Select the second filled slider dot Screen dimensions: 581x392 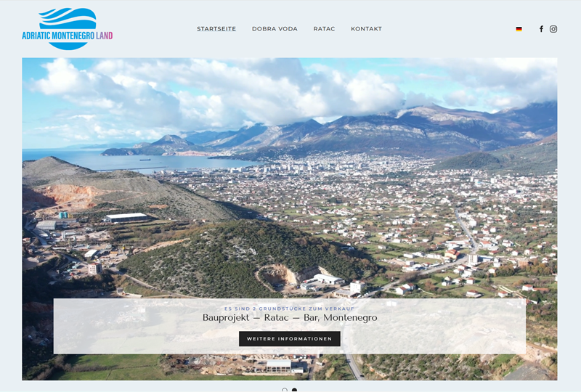(x=294, y=390)
